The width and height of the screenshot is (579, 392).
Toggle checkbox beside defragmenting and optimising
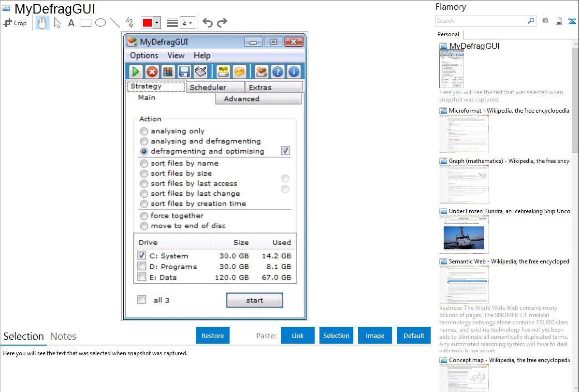pos(286,150)
